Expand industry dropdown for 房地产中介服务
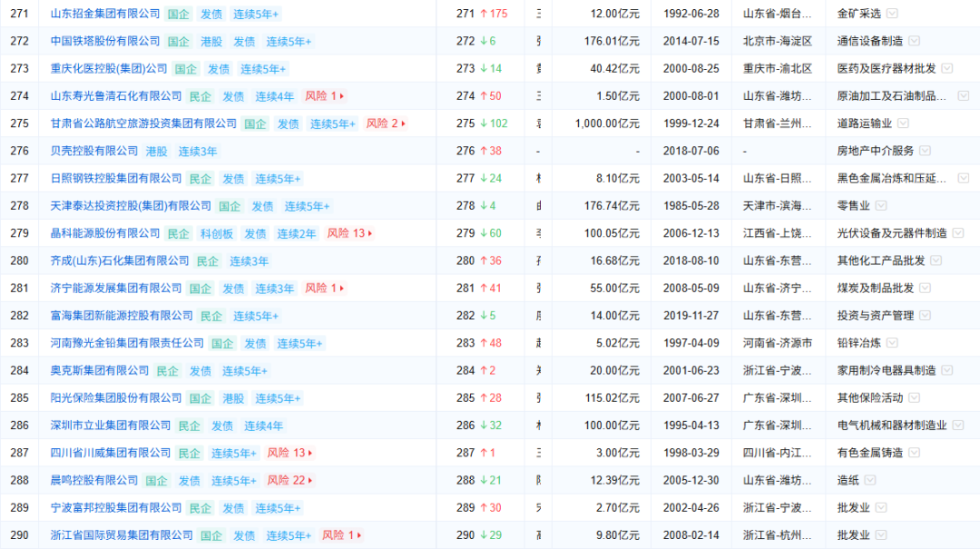The height and width of the screenshot is (549, 980). (925, 151)
